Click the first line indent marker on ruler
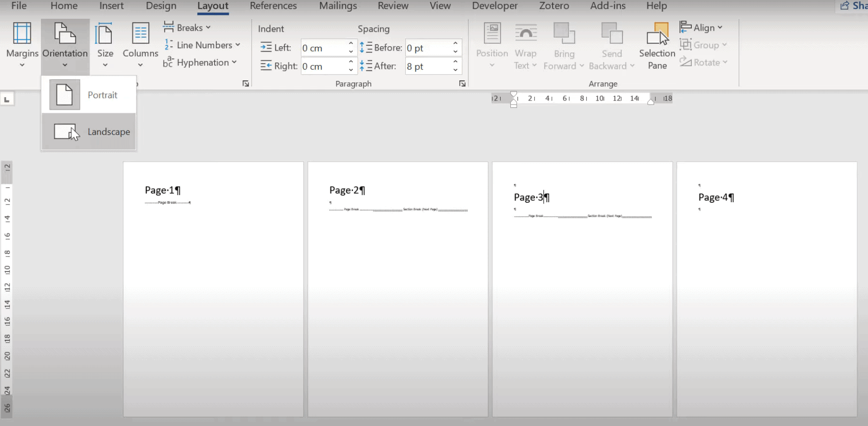Screen dimensions: 868x426 point(514,94)
